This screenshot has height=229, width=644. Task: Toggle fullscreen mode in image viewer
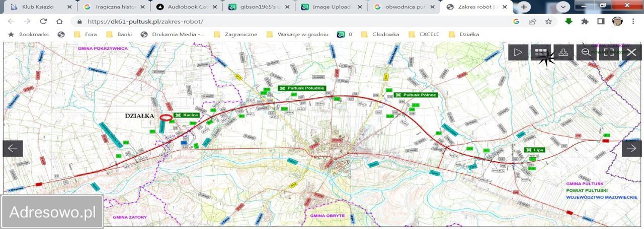(x=609, y=52)
